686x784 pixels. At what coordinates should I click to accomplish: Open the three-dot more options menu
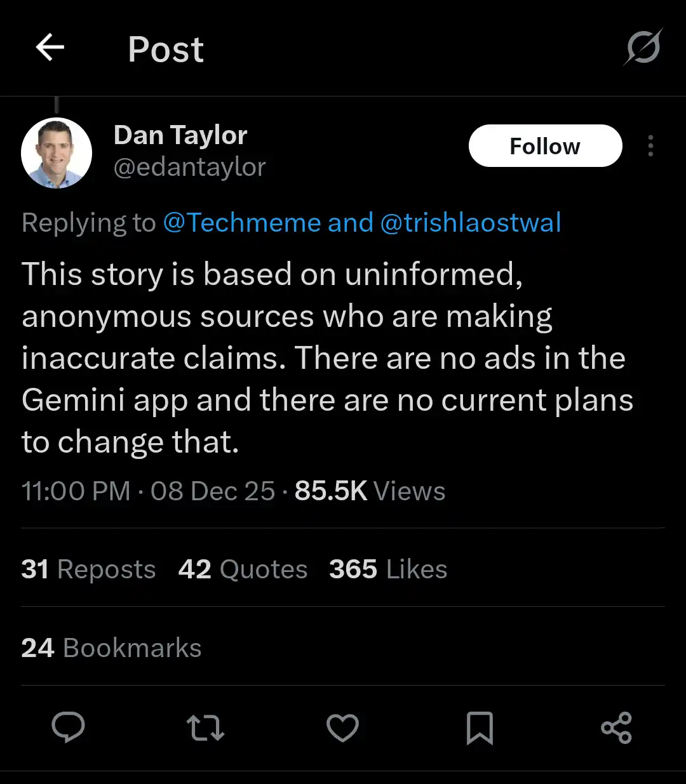click(x=650, y=146)
